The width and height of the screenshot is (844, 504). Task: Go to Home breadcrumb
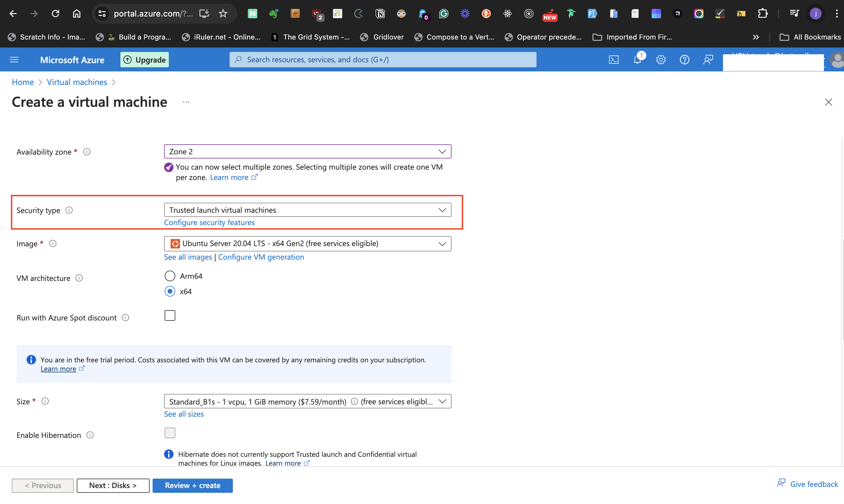coord(23,82)
